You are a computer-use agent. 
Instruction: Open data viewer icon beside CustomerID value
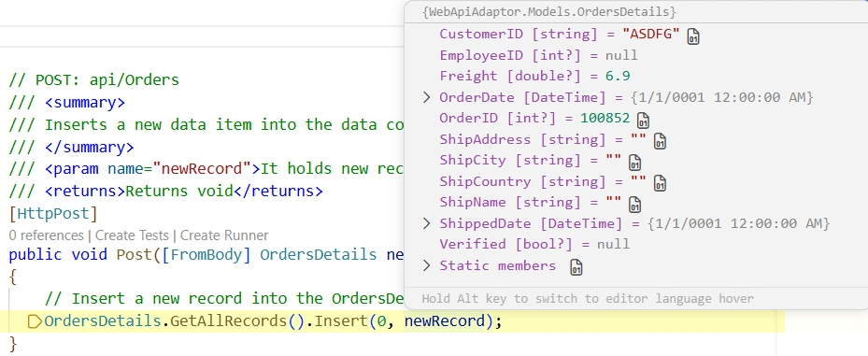click(x=693, y=36)
